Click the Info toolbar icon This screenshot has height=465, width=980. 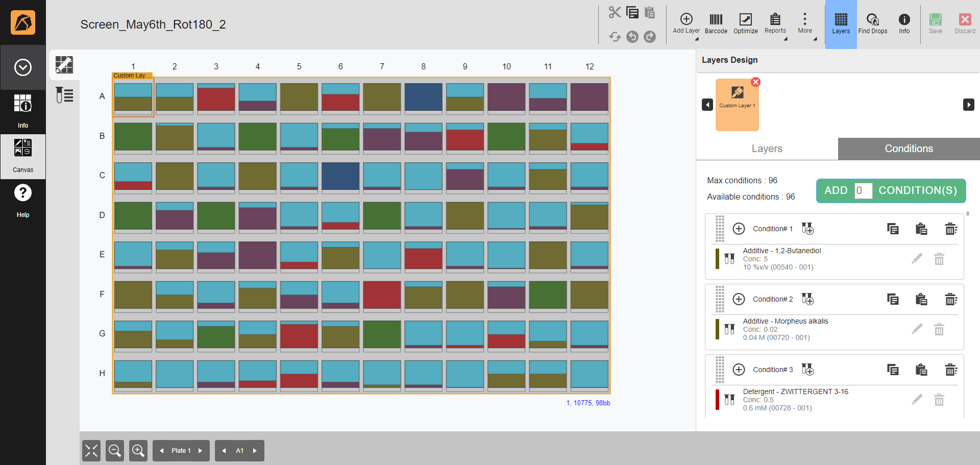click(x=904, y=23)
